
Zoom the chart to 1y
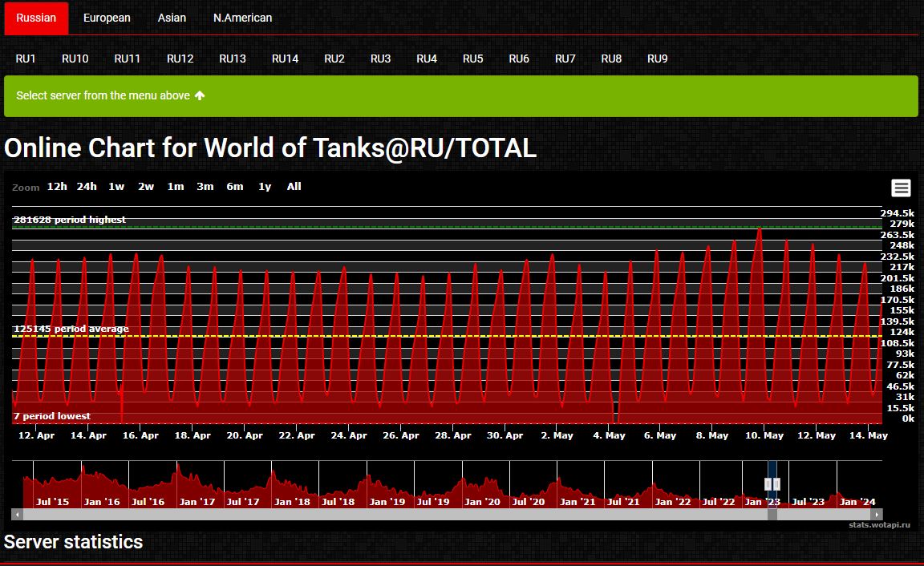pos(265,187)
